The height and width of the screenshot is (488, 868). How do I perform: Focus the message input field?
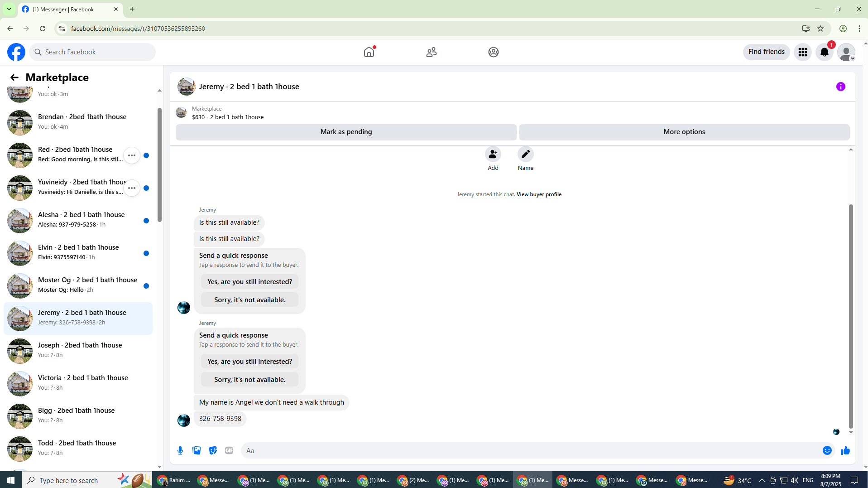[530, 450]
